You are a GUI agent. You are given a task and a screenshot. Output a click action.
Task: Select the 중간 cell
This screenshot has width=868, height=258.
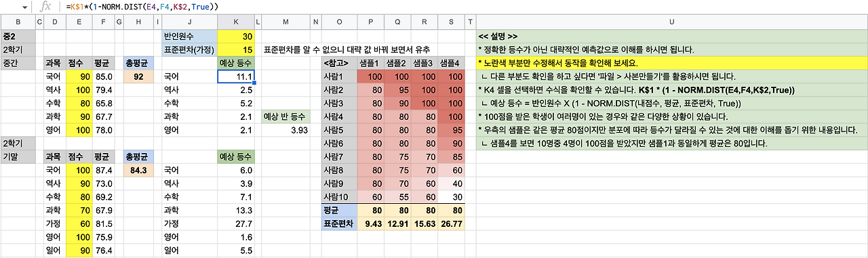18,63
